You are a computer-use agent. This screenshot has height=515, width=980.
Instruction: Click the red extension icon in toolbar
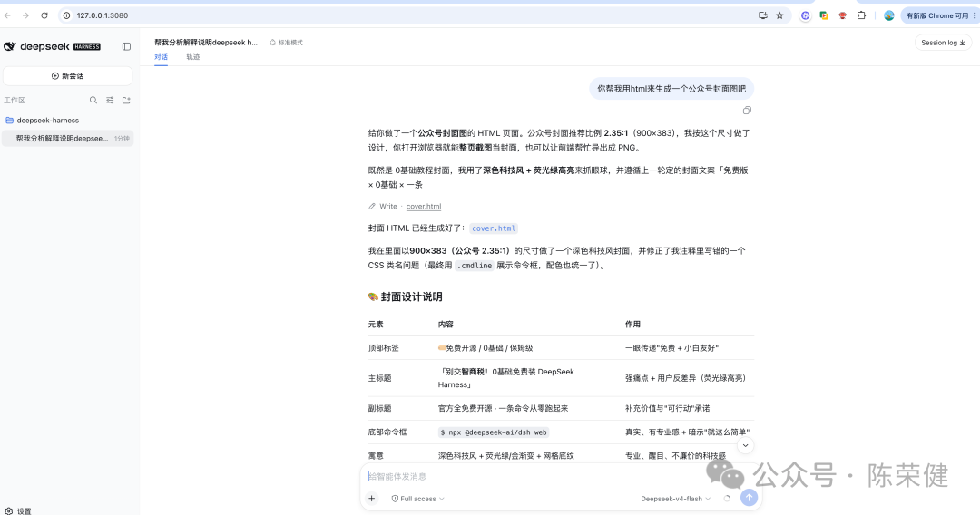click(842, 15)
